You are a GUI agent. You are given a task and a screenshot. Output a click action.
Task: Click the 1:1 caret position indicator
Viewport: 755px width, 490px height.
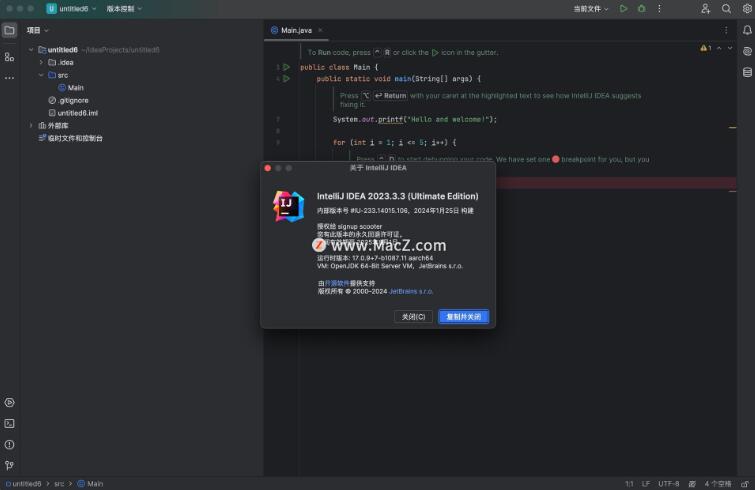[x=629, y=484]
